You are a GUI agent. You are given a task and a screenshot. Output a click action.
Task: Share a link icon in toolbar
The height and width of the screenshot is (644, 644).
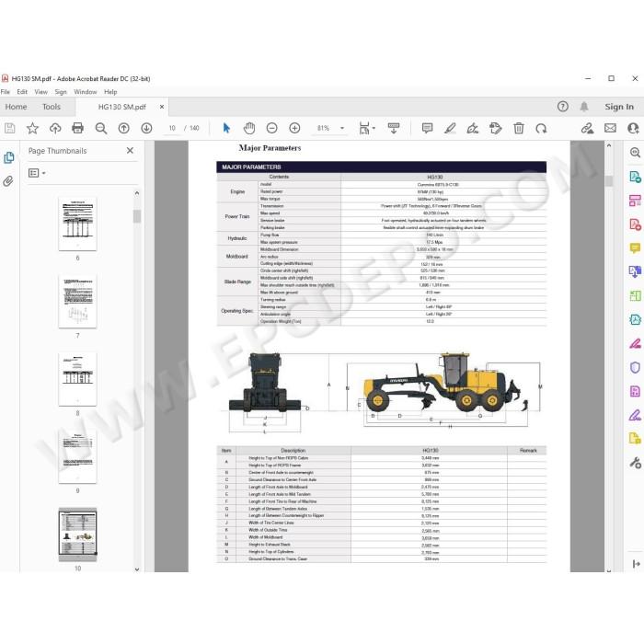[587, 129]
